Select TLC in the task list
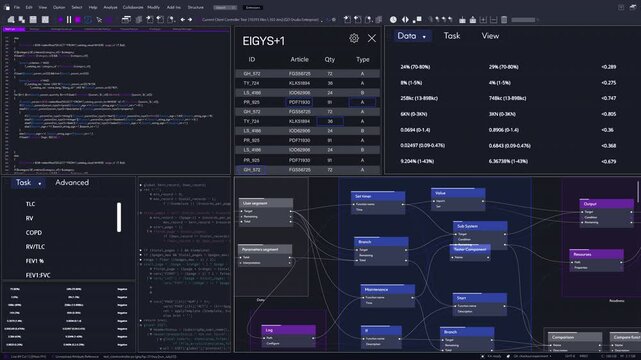The image size is (641, 360). 30,204
